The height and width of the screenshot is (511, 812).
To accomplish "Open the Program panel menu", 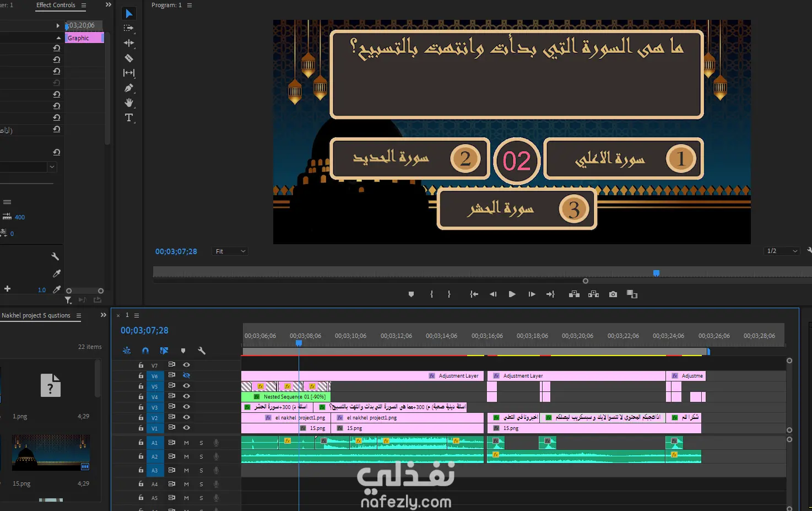I will [190, 6].
